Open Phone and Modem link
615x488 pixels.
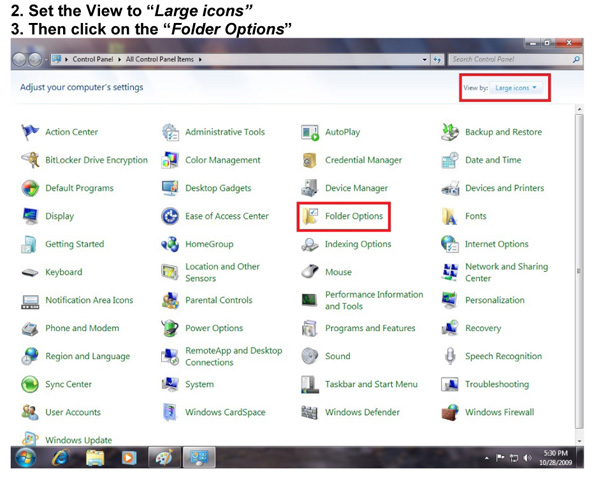pyautogui.click(x=82, y=328)
